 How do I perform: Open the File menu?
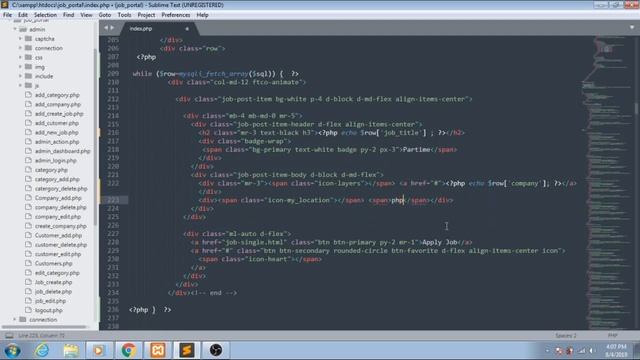click(7, 15)
